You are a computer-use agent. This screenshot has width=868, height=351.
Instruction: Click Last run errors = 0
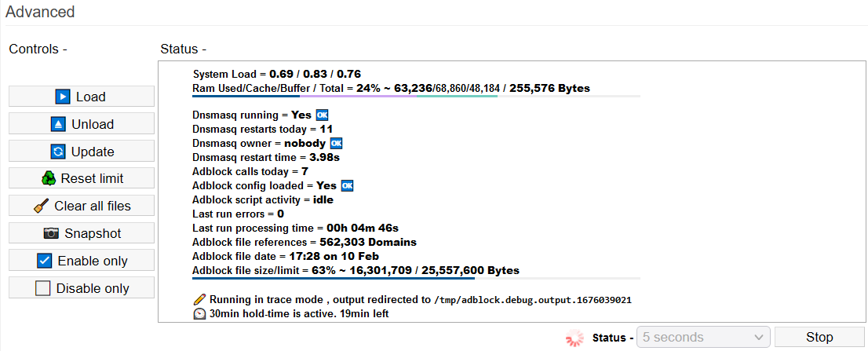pos(238,214)
